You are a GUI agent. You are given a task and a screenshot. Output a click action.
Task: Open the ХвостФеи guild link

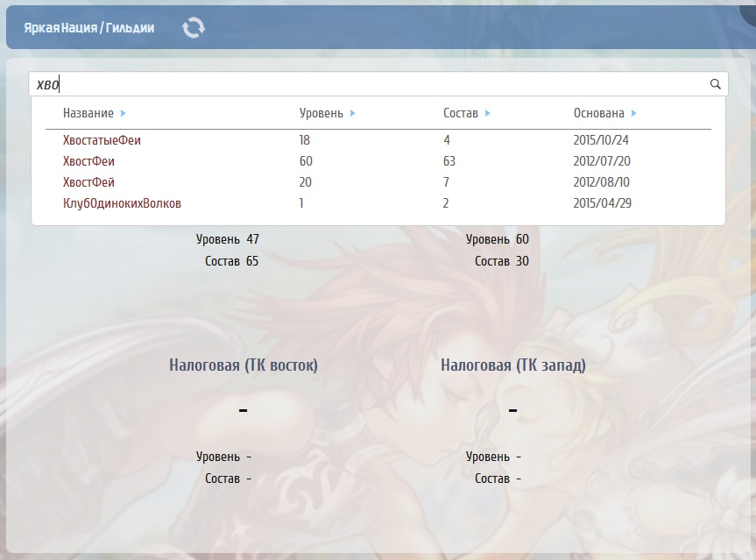(x=88, y=161)
